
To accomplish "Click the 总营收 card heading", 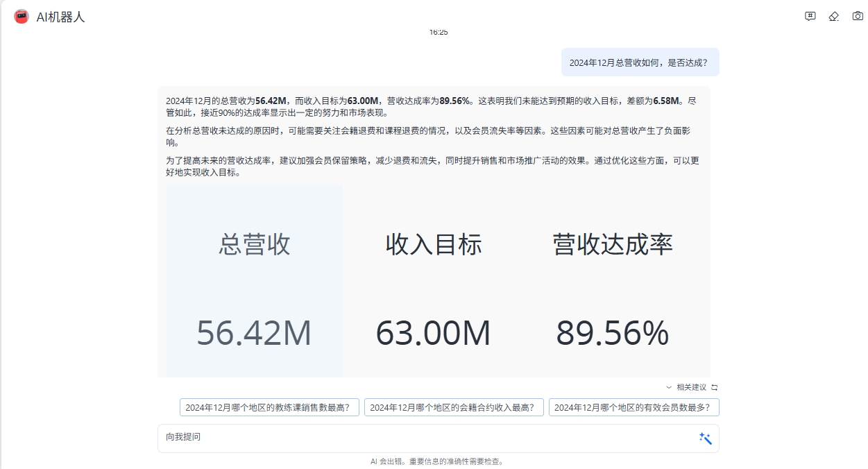I will [255, 244].
